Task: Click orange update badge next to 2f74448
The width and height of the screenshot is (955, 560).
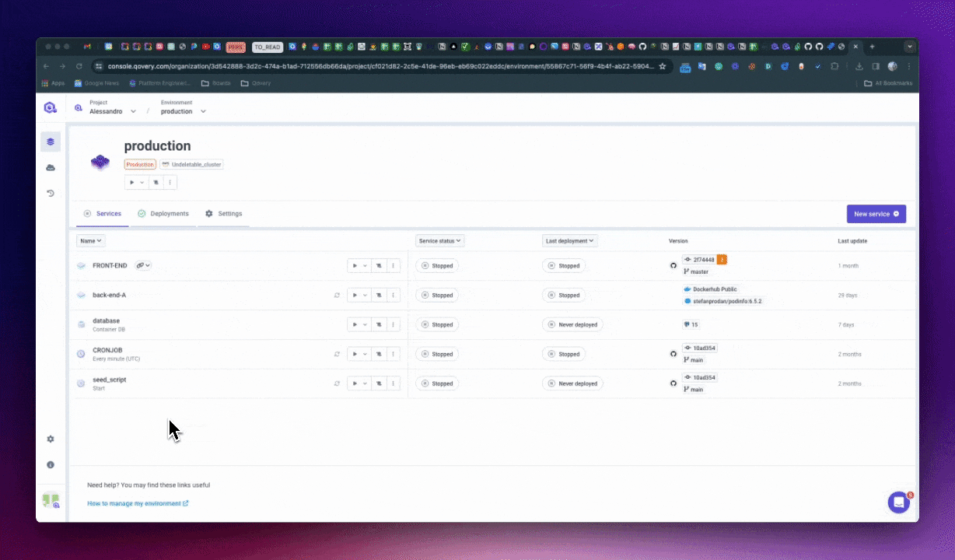Action: click(722, 260)
